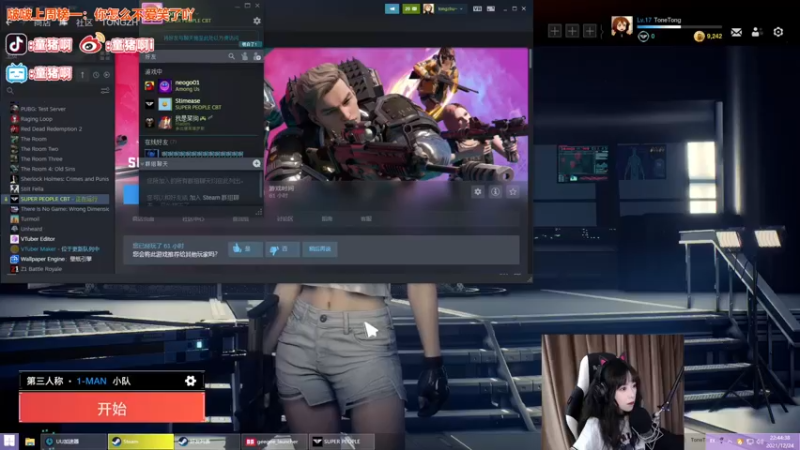Open library filter sliders icon
800x450 pixels.
(105, 91)
